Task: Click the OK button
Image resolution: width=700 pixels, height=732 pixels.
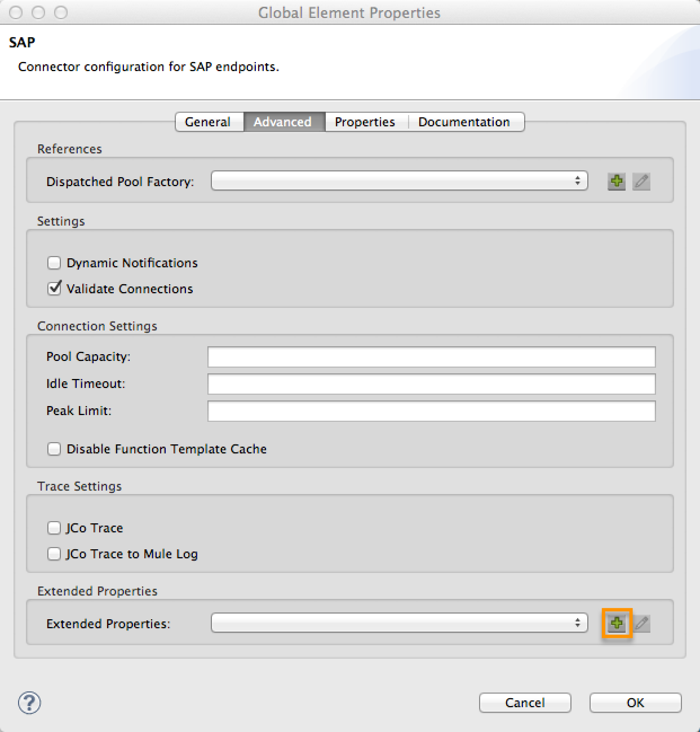Action: tap(635, 703)
